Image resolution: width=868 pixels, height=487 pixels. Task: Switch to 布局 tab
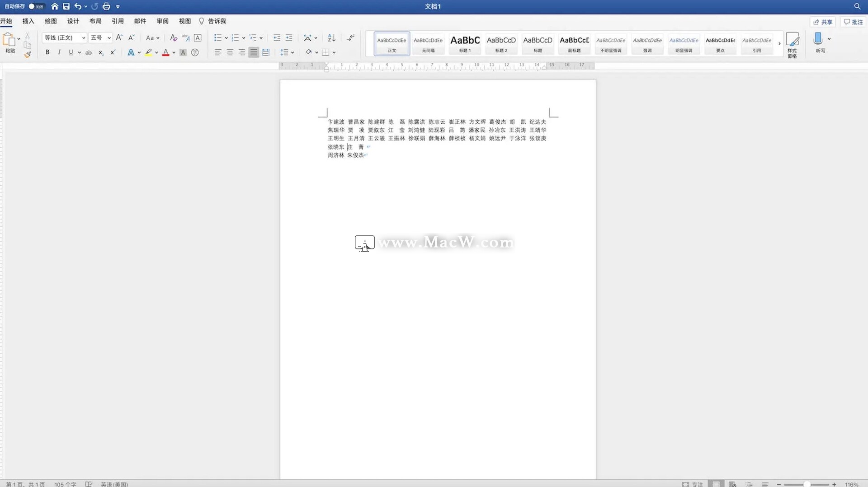click(95, 21)
